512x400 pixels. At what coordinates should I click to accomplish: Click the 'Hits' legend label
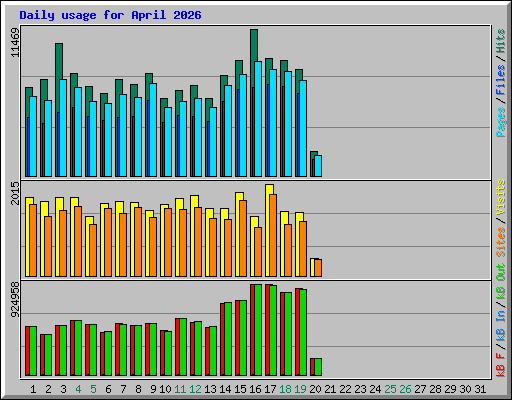point(501,41)
